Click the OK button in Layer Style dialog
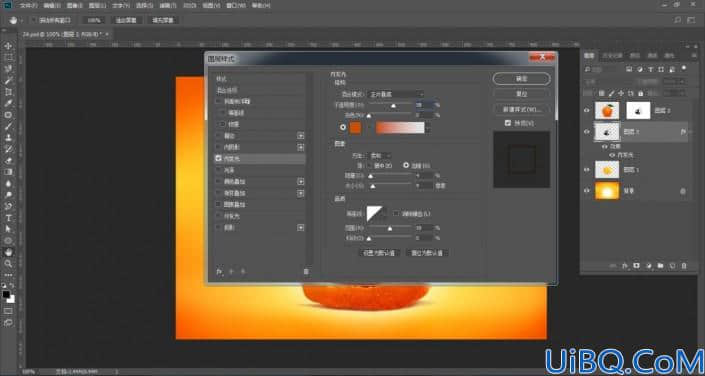The height and width of the screenshot is (376, 705). [522, 79]
